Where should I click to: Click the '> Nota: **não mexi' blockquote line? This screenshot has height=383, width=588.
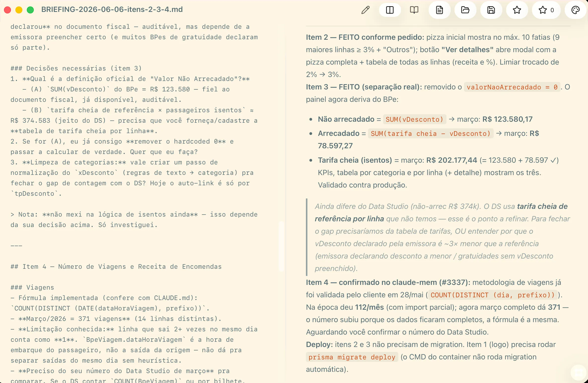point(134,214)
